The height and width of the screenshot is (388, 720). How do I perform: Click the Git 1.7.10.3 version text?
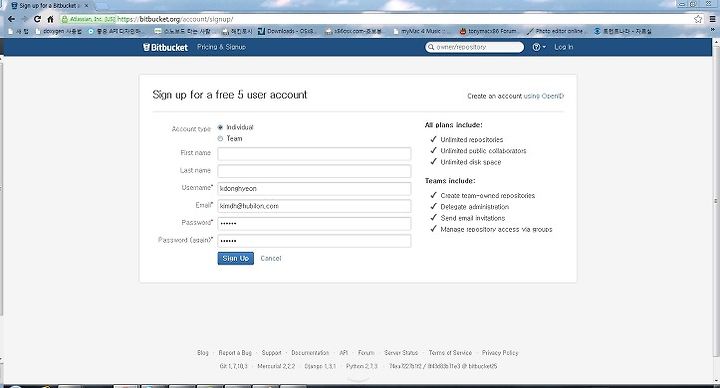233,366
